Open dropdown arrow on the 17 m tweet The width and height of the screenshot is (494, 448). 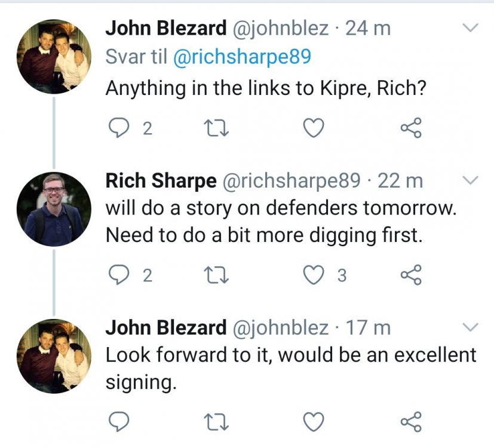471,327
